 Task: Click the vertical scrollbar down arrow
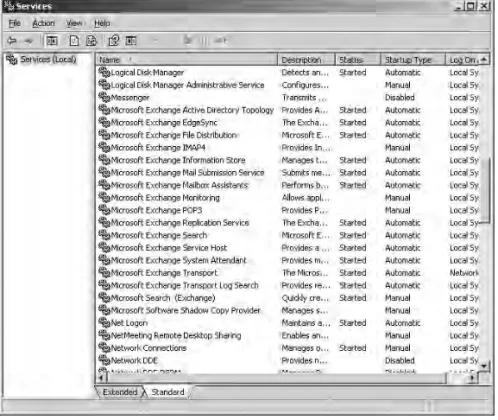(484, 365)
